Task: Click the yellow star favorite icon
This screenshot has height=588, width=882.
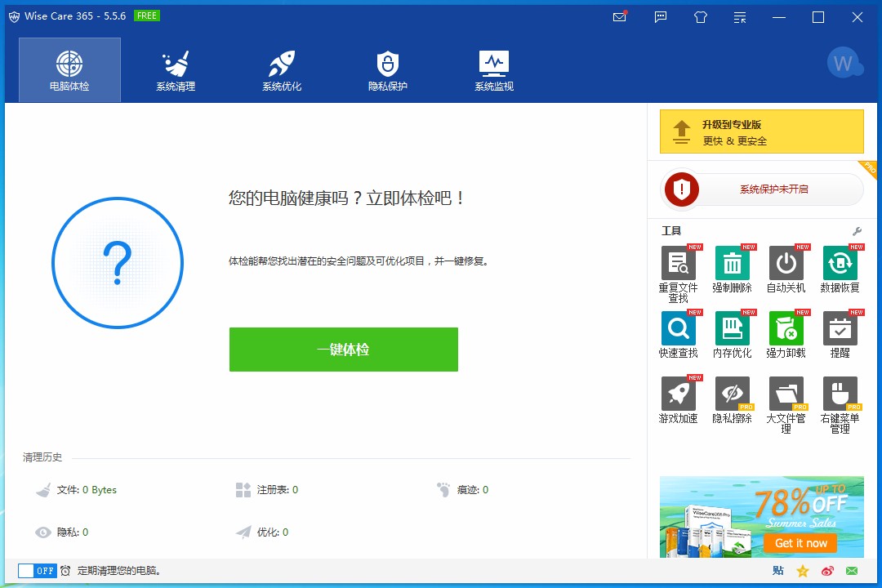Action: click(x=803, y=571)
